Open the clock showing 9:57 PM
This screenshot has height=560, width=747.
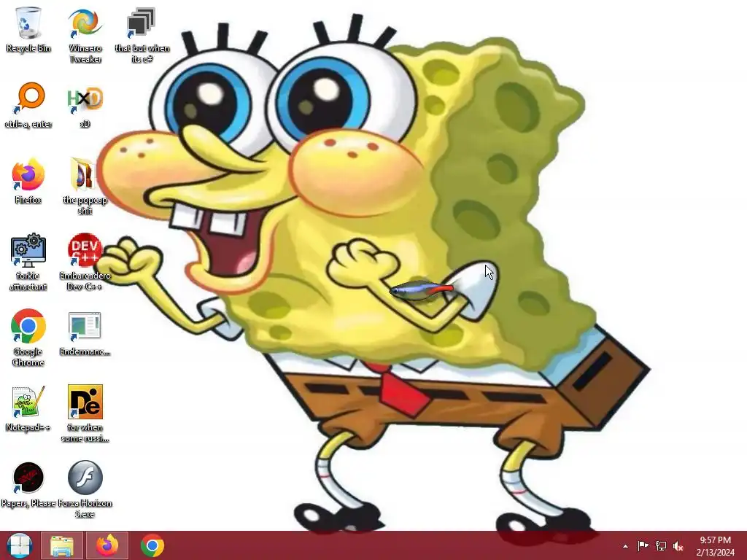coord(715,545)
